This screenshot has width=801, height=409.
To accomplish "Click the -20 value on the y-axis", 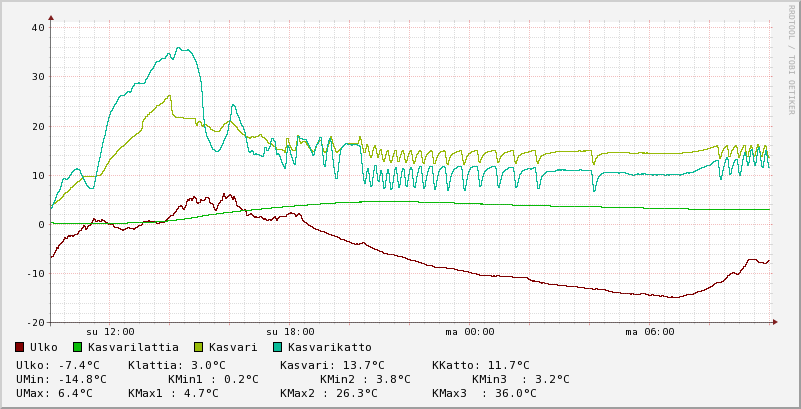I will (35, 322).
